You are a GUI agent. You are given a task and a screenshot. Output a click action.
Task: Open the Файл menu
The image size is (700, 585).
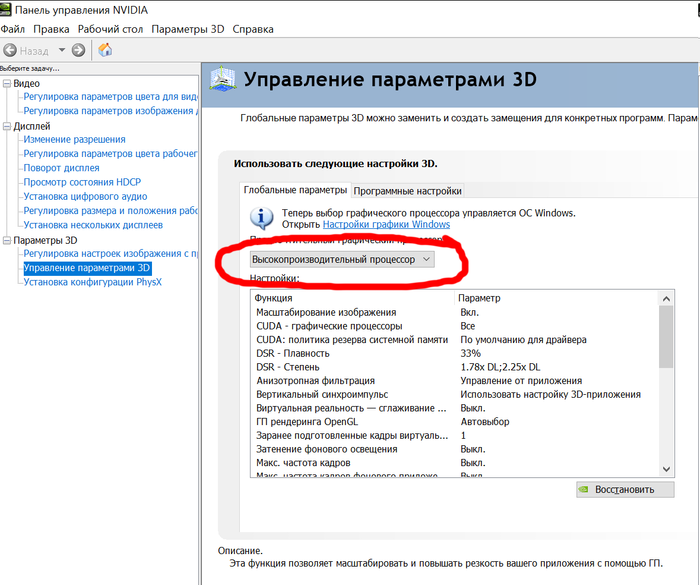point(12,29)
